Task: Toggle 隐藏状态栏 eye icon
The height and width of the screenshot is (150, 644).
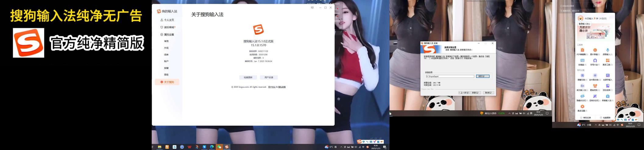Action: pyautogui.click(x=582, y=96)
